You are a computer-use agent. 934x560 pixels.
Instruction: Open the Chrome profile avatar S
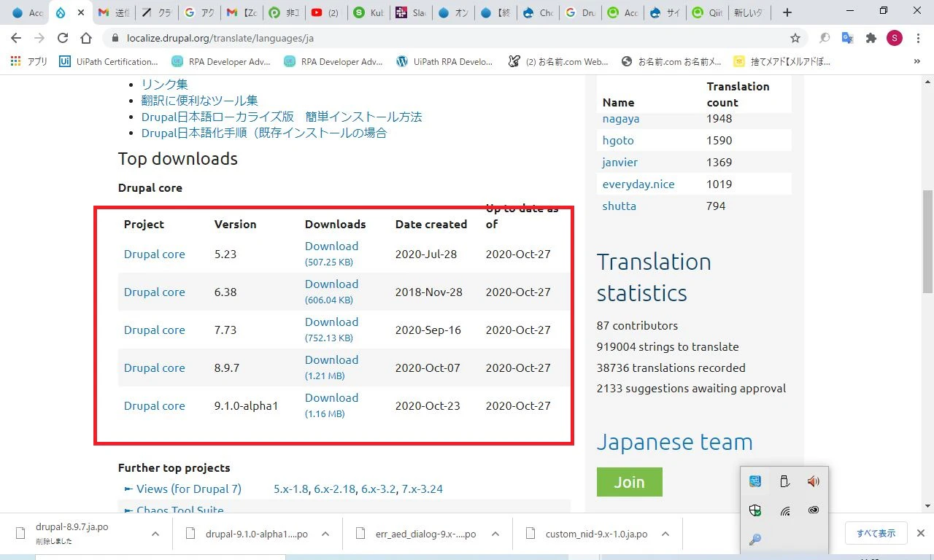pos(895,38)
